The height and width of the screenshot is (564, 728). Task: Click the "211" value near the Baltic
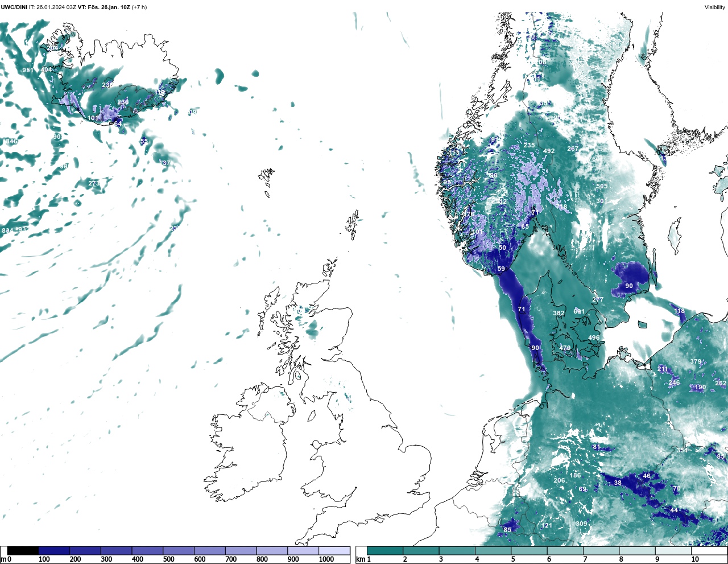point(663,369)
